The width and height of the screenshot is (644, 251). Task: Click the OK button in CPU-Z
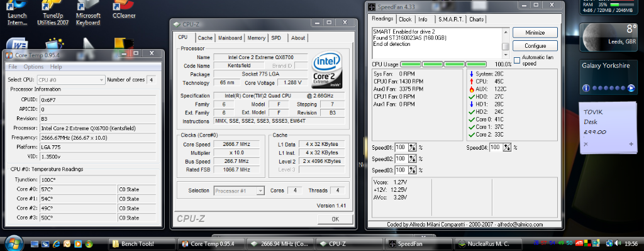tap(335, 219)
